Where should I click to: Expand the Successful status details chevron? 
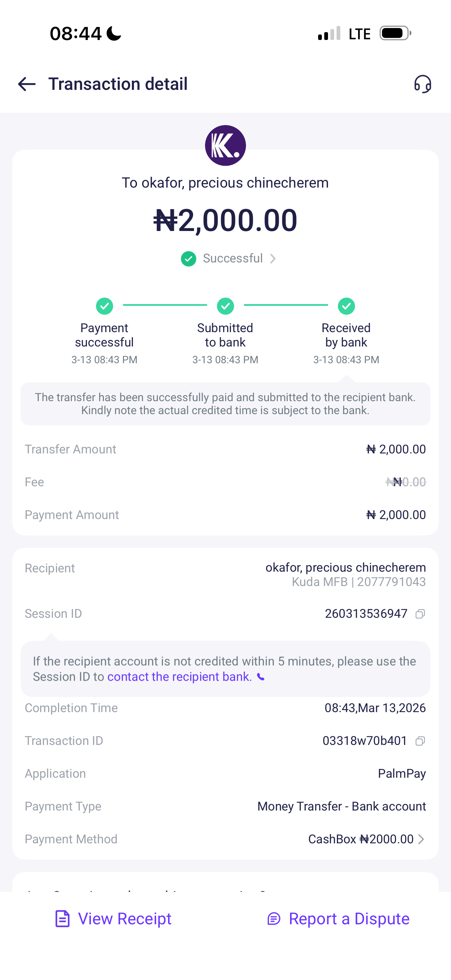[273, 259]
